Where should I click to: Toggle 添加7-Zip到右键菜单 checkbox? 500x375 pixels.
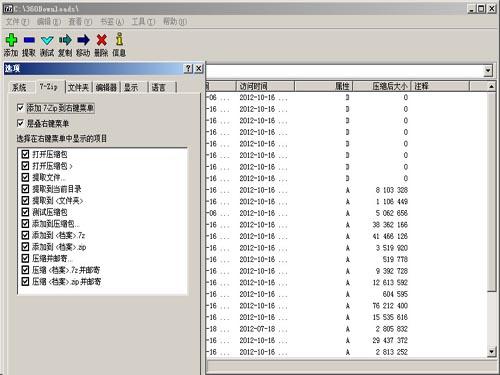[20, 108]
